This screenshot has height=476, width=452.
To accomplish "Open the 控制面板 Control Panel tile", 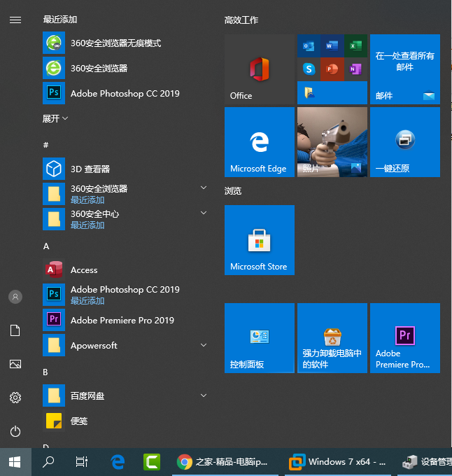I will coord(260,338).
